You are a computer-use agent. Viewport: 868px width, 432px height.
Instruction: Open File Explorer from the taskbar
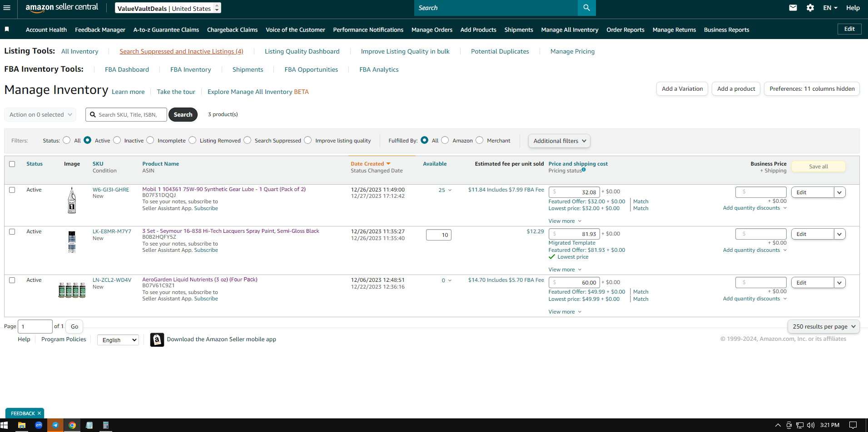21,425
